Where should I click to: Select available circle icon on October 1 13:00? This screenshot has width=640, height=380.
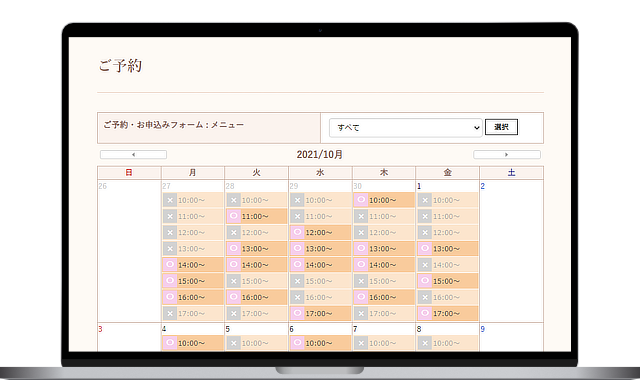coord(424,249)
